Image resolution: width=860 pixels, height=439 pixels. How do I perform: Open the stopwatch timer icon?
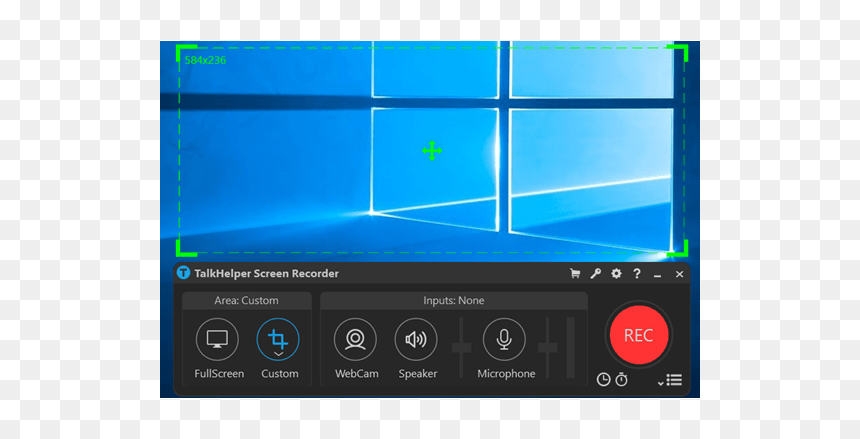621,379
